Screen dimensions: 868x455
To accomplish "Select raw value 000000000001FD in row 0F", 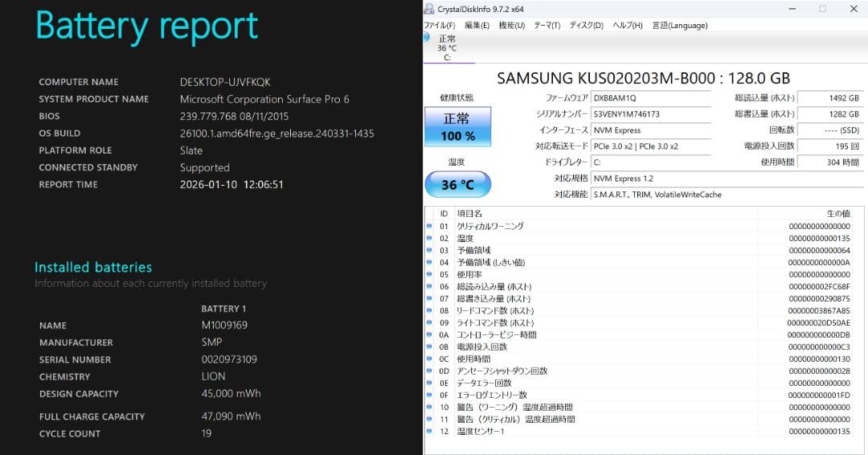I will point(819,396).
